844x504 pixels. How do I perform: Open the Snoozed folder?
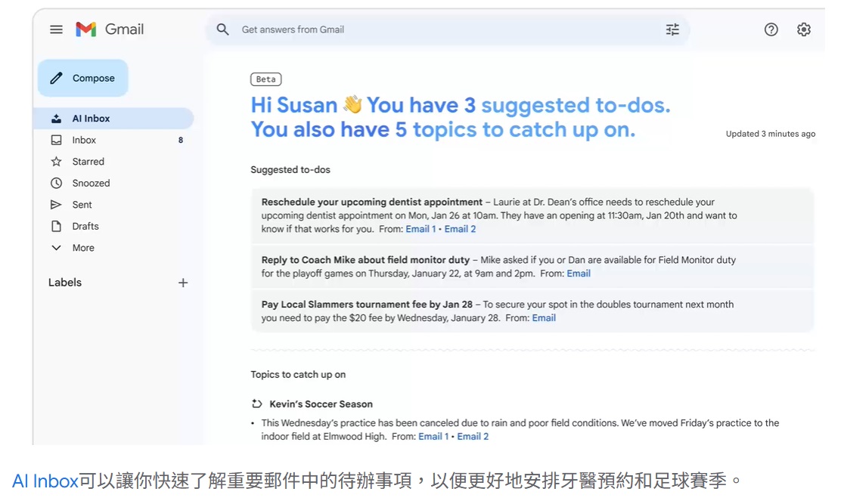coord(91,183)
